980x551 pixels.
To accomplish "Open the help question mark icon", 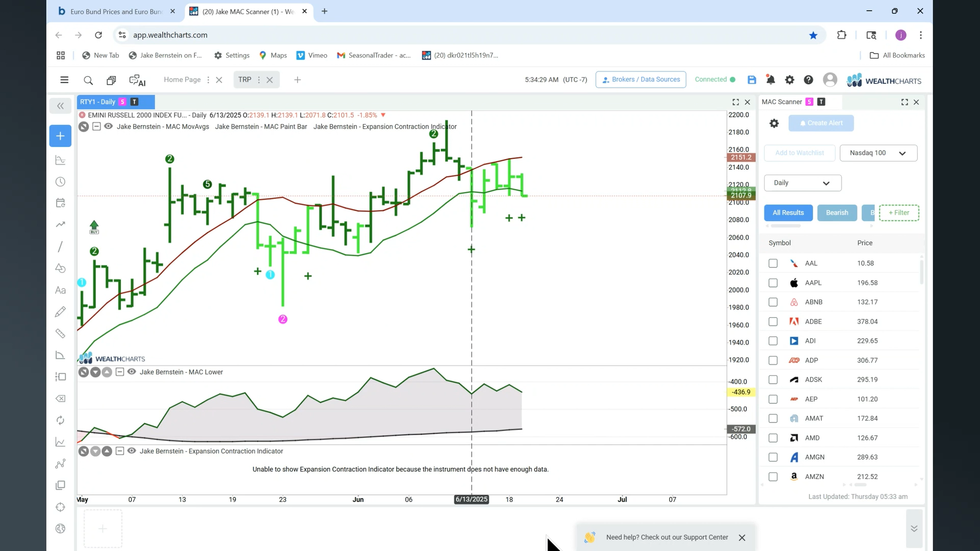I will (808, 80).
